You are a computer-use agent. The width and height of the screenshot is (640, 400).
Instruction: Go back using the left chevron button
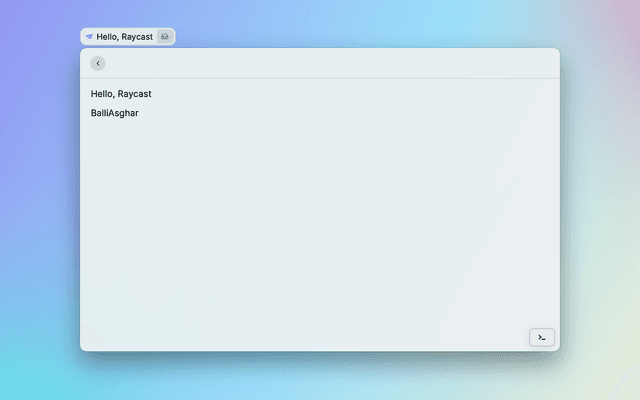pyautogui.click(x=97, y=63)
